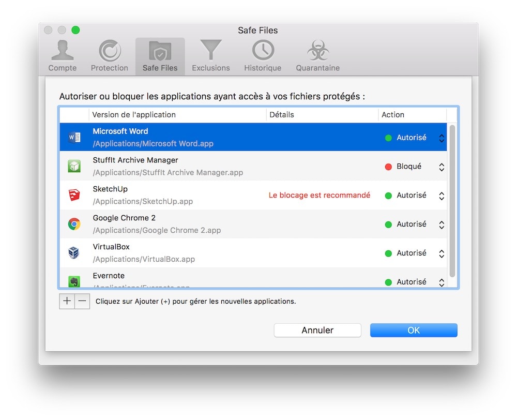
Task: Click the Microsoft Word app icon
Action: coord(74,137)
